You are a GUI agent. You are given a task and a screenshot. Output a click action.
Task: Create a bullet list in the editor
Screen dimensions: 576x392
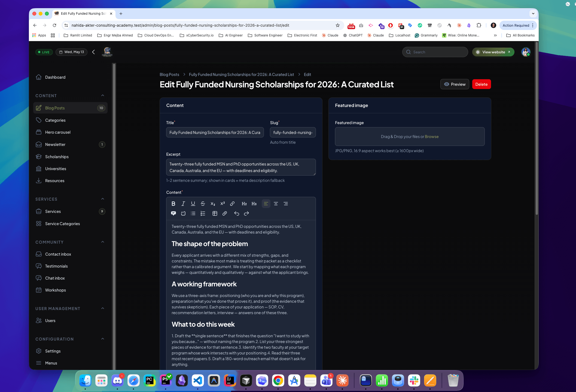pyautogui.click(x=193, y=213)
